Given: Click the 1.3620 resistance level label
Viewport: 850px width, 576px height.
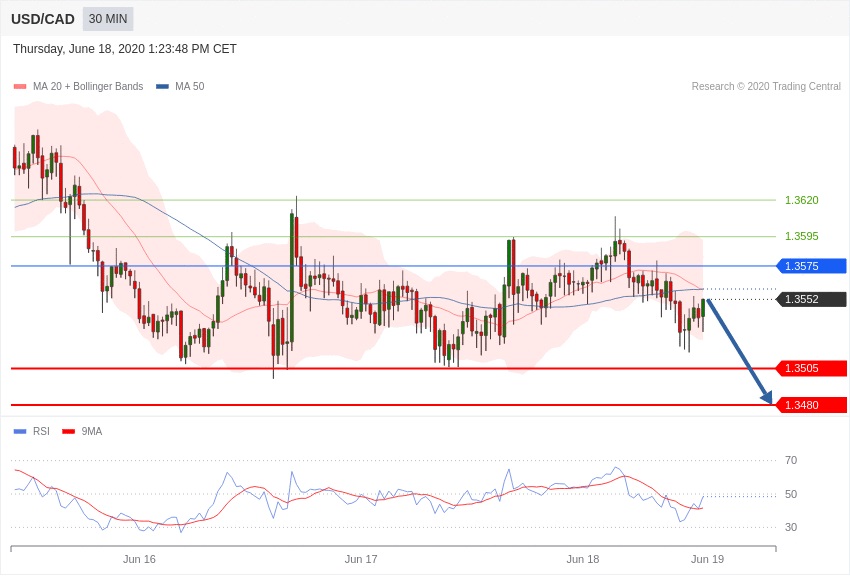Looking at the screenshot, I should tap(802, 200).
